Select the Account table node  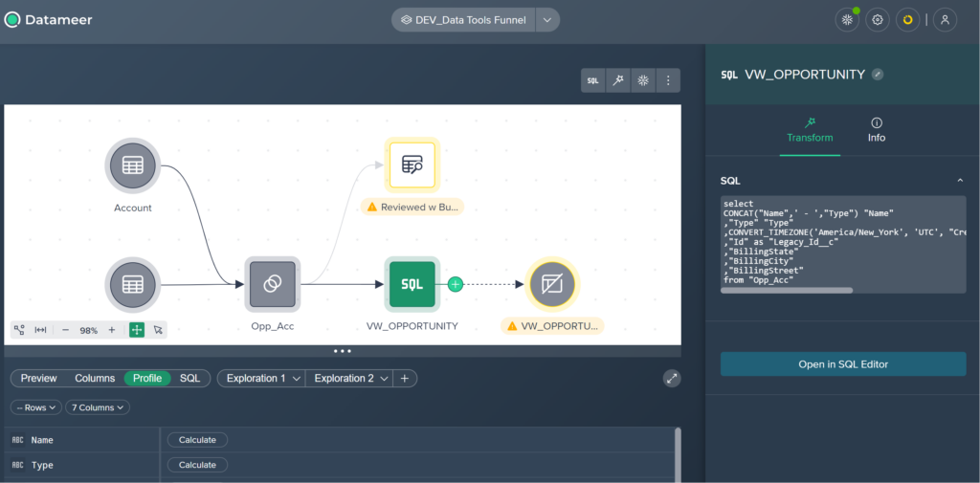point(132,165)
